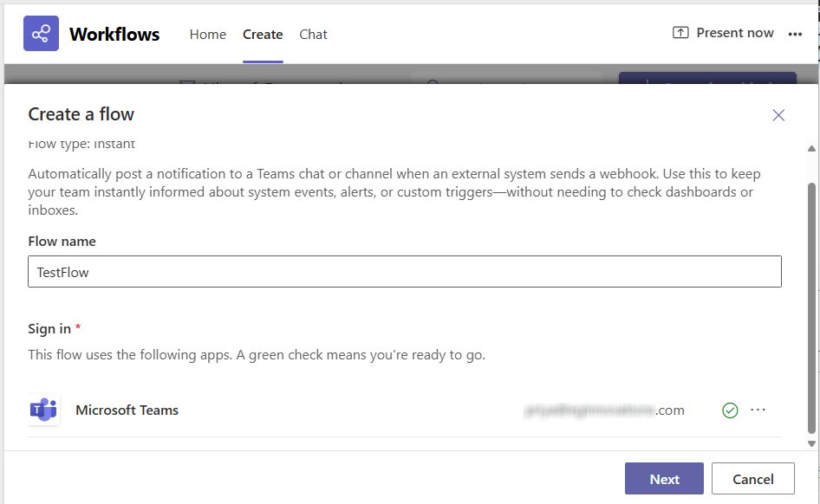Image resolution: width=820 pixels, height=504 pixels.
Task: Click the Workflows app title
Action: (x=114, y=35)
